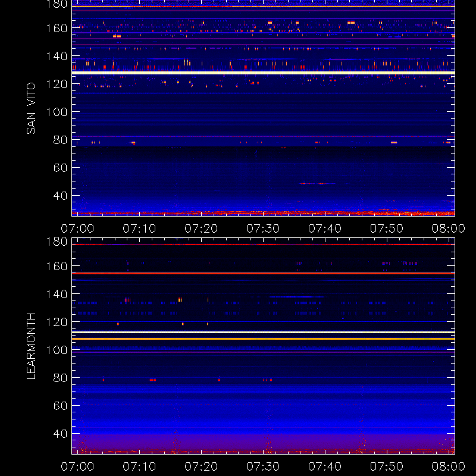Click San Vito frequency label 140
The image size is (476, 476).
pos(57,56)
